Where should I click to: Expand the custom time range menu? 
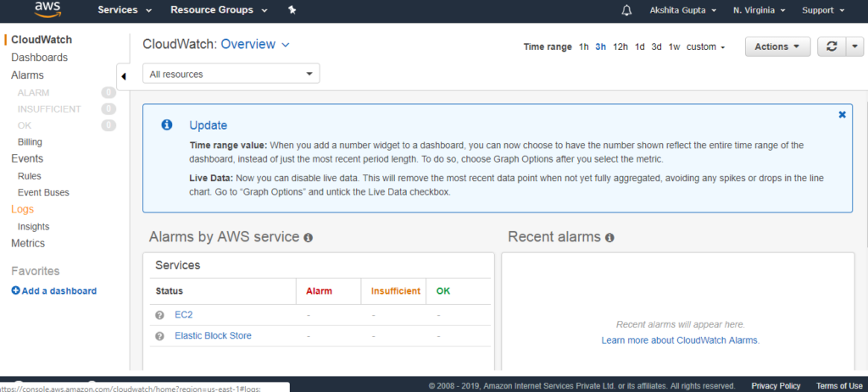(706, 47)
